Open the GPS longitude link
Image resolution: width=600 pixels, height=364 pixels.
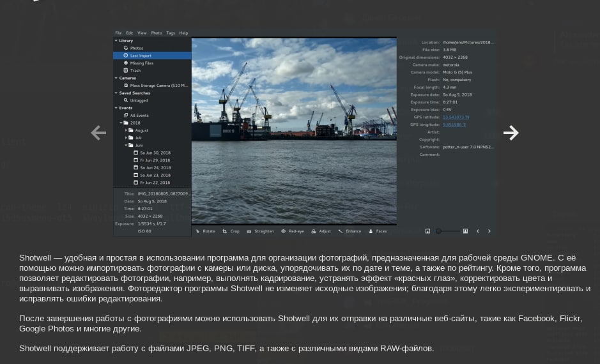coord(454,125)
